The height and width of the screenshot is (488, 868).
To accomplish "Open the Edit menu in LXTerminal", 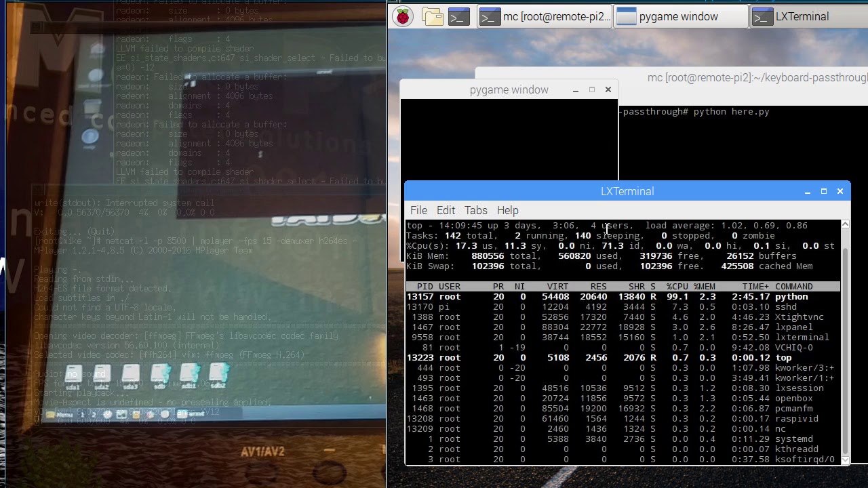I will [446, 210].
